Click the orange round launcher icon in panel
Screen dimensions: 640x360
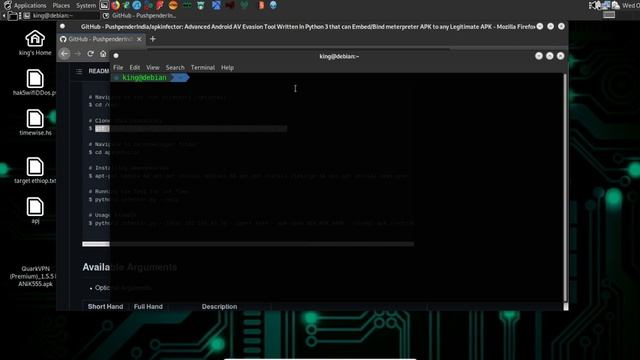click(x=173, y=5)
